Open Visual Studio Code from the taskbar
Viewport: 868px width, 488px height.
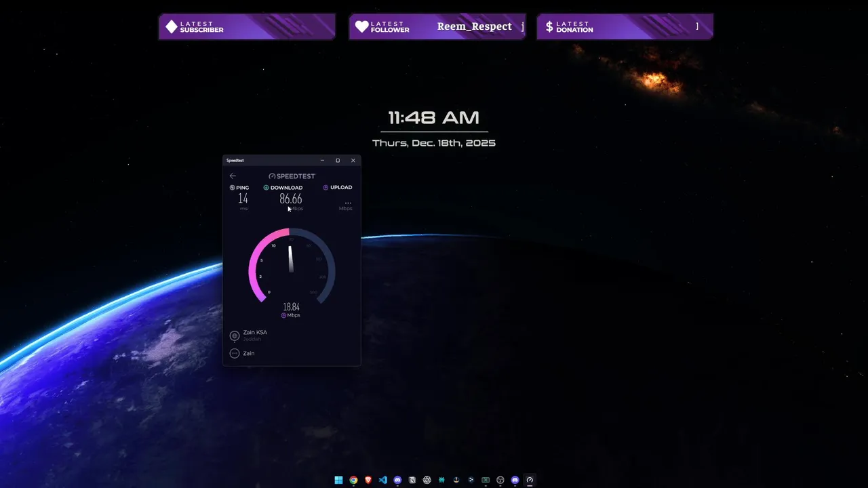coord(382,480)
